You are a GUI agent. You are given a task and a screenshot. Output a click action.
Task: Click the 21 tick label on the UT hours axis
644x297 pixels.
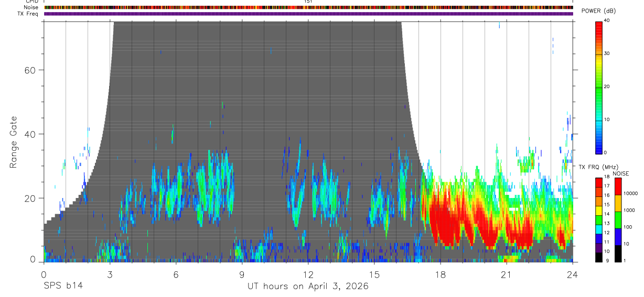point(506,274)
